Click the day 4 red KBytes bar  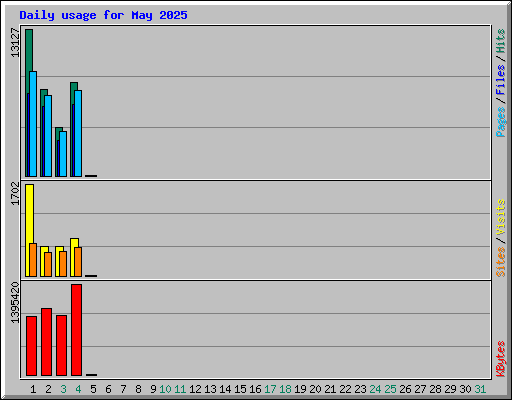(76, 330)
